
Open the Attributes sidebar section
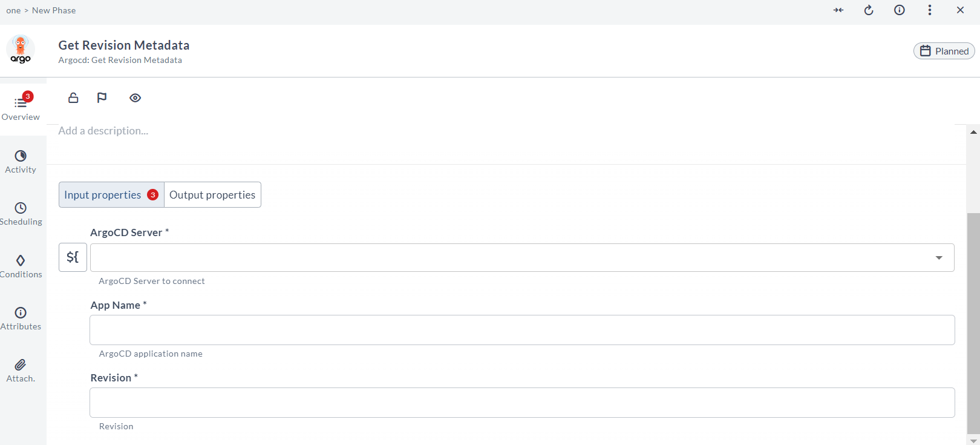[21, 318]
